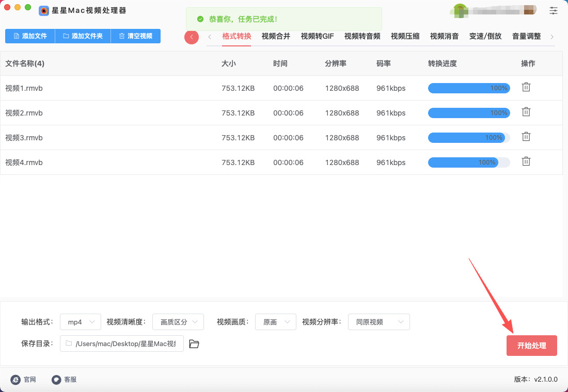
Task: Remove 视频3.rmvb using trash icon
Action: [x=526, y=137]
